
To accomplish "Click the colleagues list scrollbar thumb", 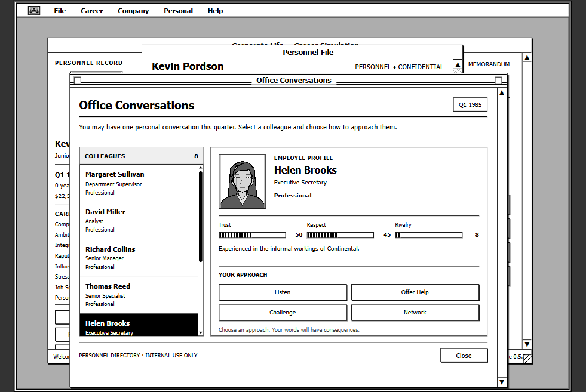I will click(x=201, y=217).
